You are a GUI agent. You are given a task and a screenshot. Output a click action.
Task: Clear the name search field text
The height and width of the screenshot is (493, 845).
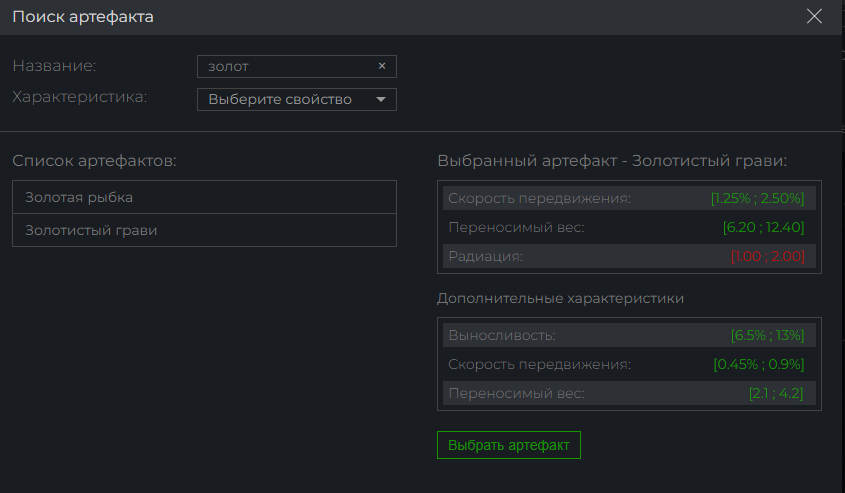click(x=382, y=66)
